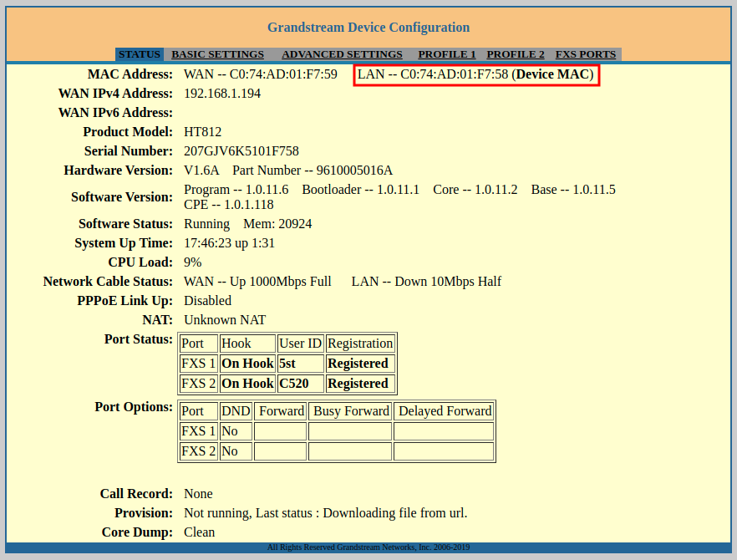This screenshot has width=737, height=560.
Task: Click the Provision status text
Action: (x=325, y=513)
